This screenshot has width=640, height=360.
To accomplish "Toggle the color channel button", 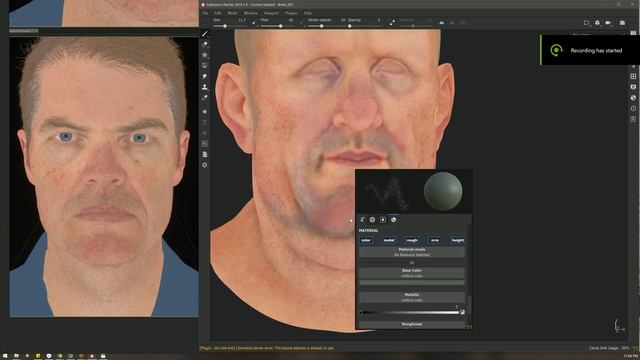I will [x=366, y=240].
